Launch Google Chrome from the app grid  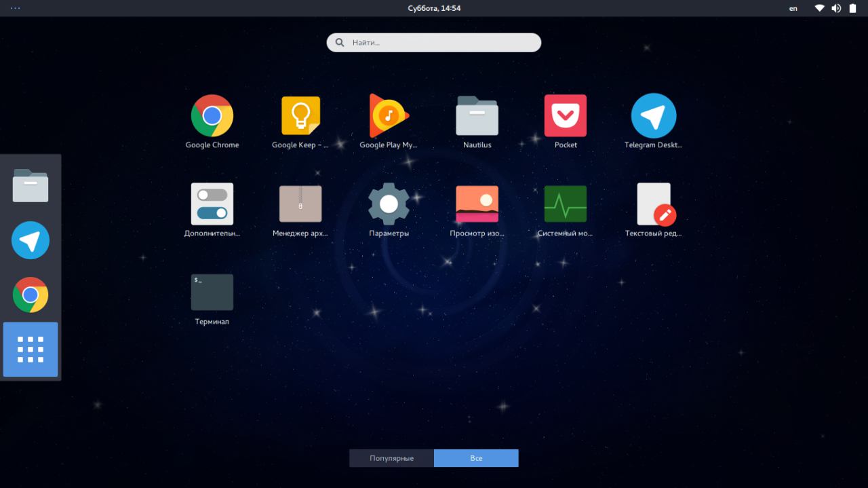(x=212, y=116)
